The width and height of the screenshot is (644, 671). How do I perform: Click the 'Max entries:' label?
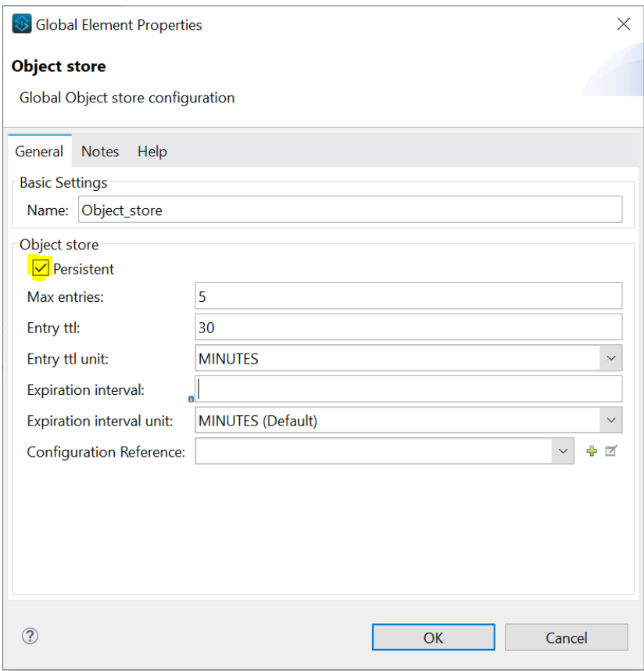pyautogui.click(x=66, y=296)
